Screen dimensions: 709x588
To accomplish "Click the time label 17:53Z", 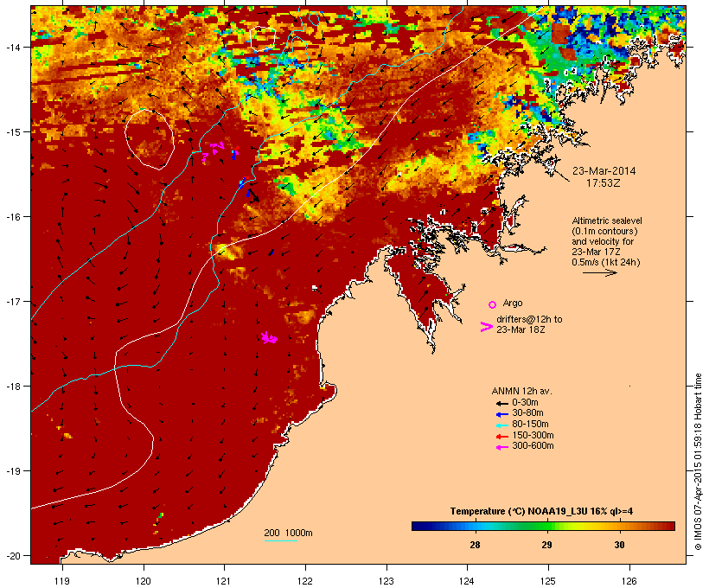I will [604, 183].
